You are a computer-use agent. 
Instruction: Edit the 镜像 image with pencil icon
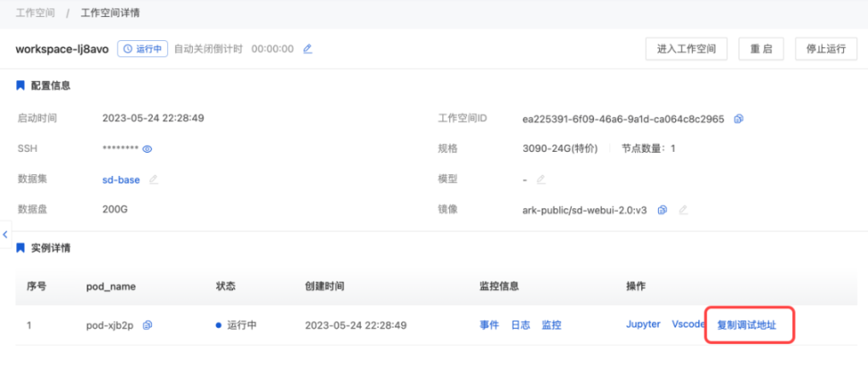(683, 210)
